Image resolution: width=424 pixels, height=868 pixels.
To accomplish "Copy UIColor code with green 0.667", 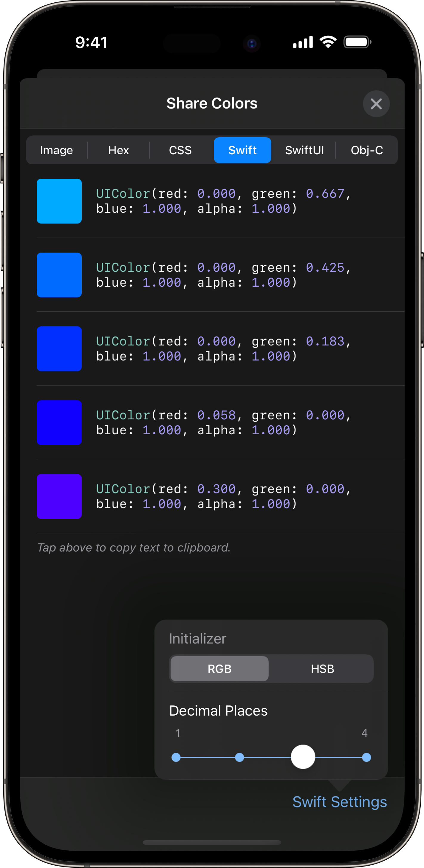I will 224,201.
